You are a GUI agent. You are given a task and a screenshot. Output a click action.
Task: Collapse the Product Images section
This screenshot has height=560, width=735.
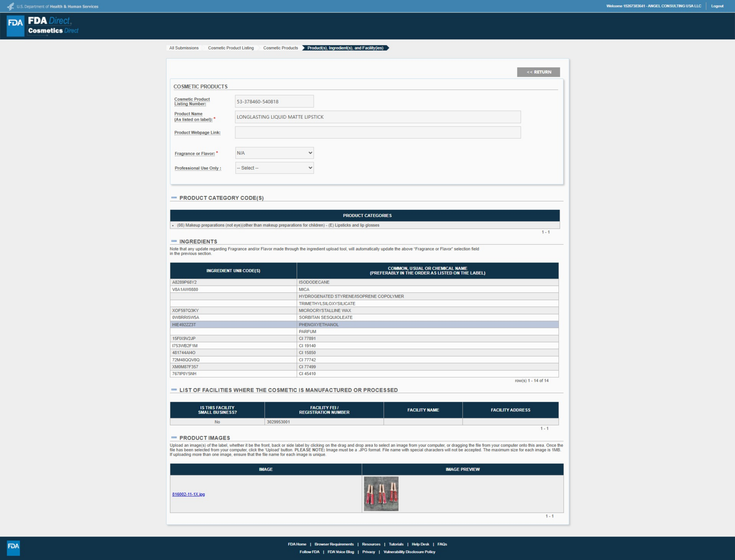174,437
